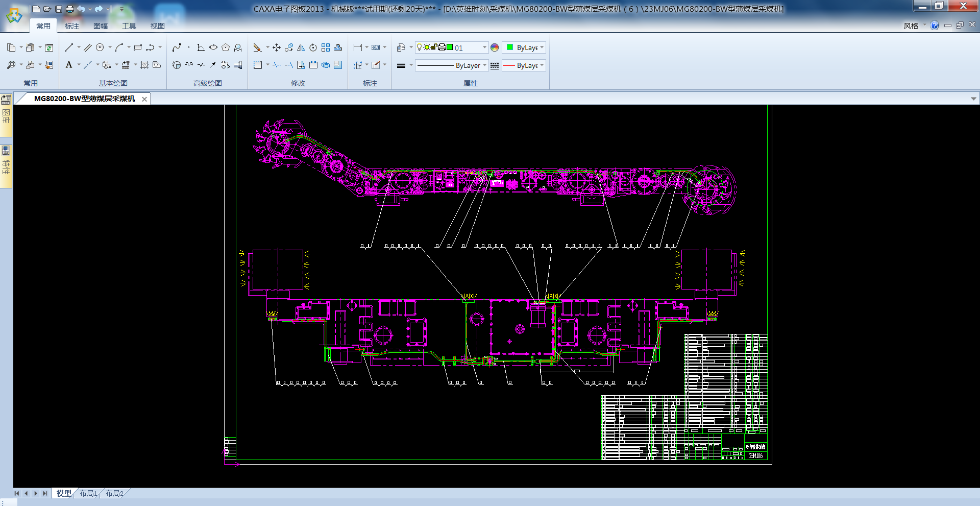Click the 风格 style button
This screenshot has height=506, width=980.
(911, 26)
